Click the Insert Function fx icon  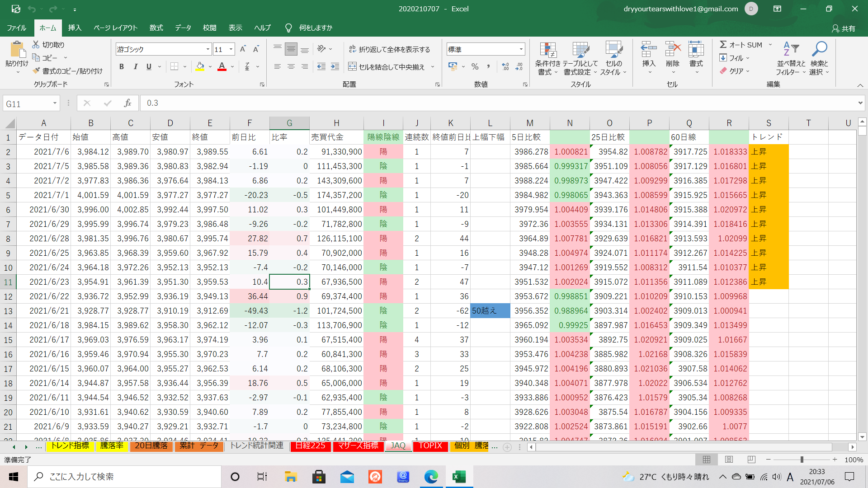coord(127,103)
